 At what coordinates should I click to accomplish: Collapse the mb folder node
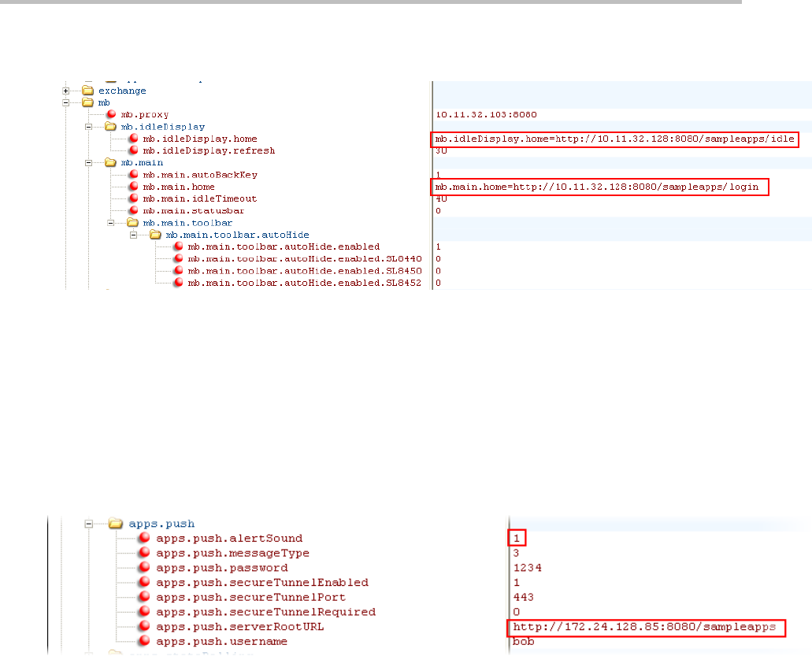(x=67, y=102)
